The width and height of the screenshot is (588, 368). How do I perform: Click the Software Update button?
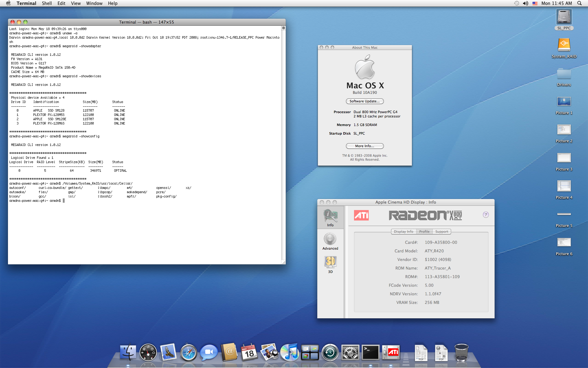[364, 101]
